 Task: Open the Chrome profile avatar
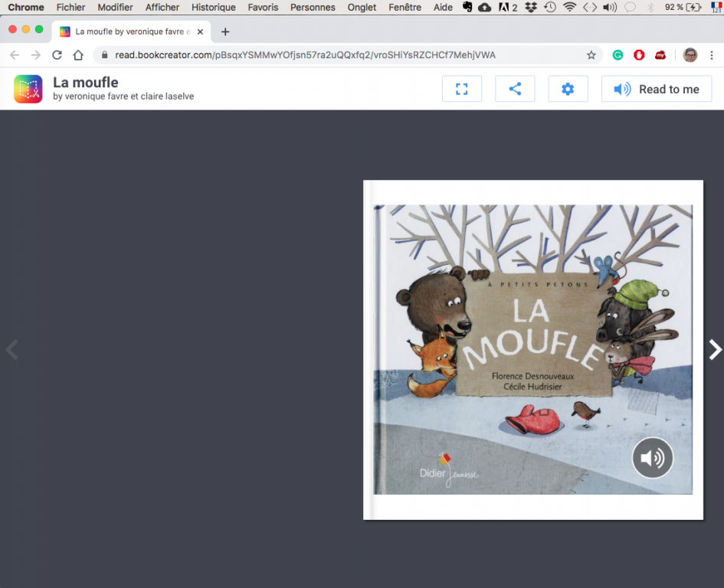click(x=690, y=55)
